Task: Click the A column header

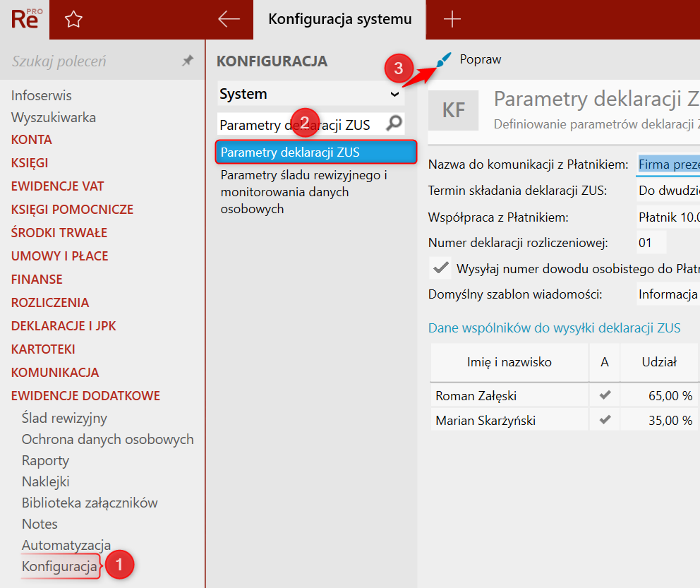Action: point(605,361)
